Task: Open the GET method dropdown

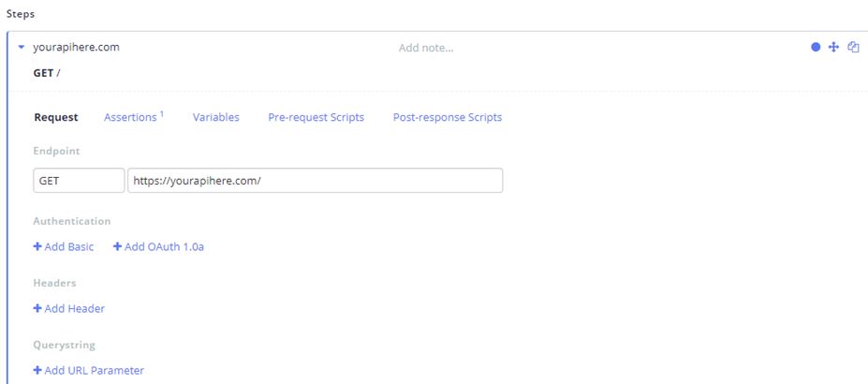Action: click(79, 181)
